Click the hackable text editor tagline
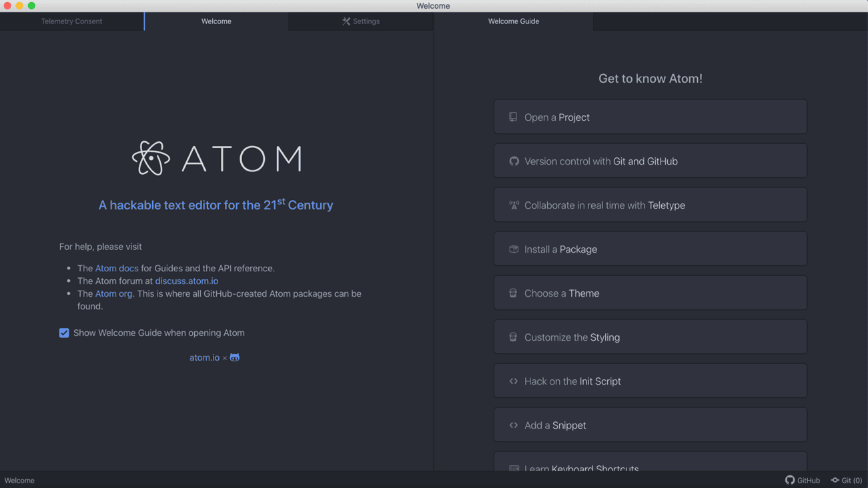 click(215, 205)
